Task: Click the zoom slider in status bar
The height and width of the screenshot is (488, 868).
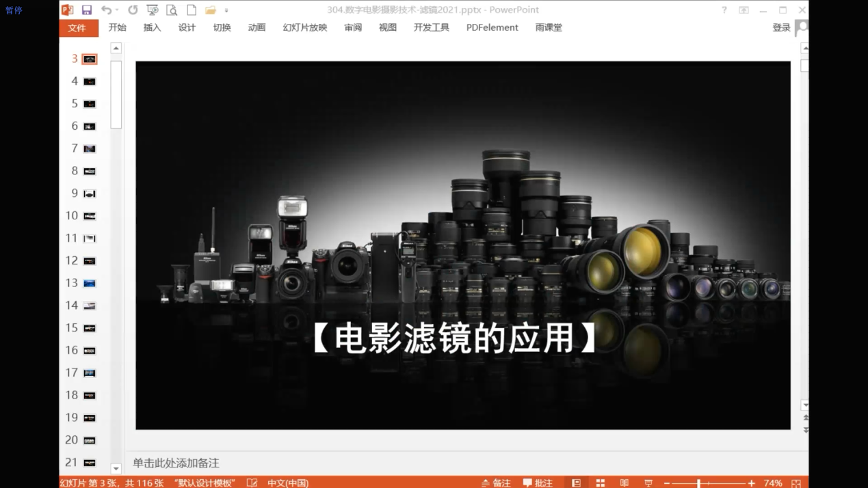Action: point(699,483)
